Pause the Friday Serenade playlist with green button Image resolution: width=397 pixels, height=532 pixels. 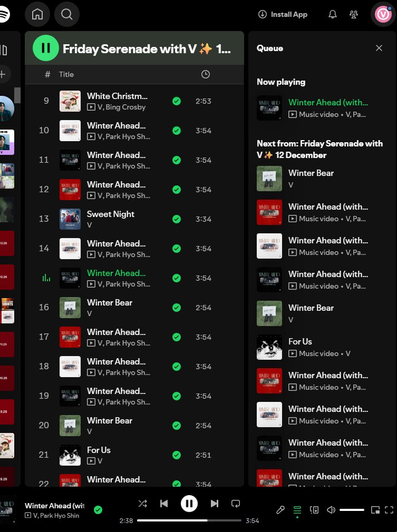pos(46,48)
